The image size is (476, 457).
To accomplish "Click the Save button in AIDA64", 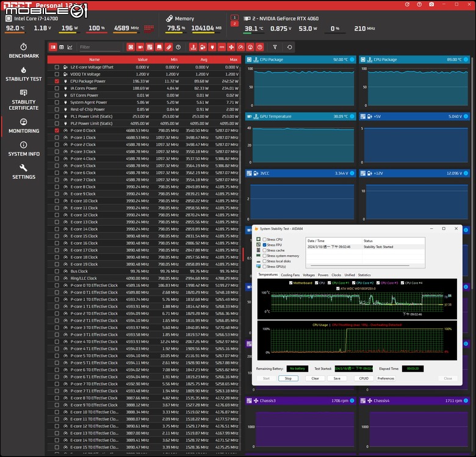I will point(337,378).
